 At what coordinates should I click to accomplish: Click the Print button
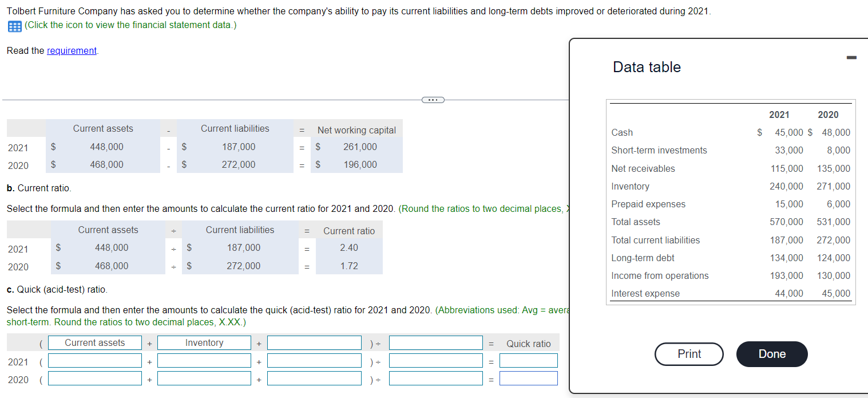click(689, 354)
